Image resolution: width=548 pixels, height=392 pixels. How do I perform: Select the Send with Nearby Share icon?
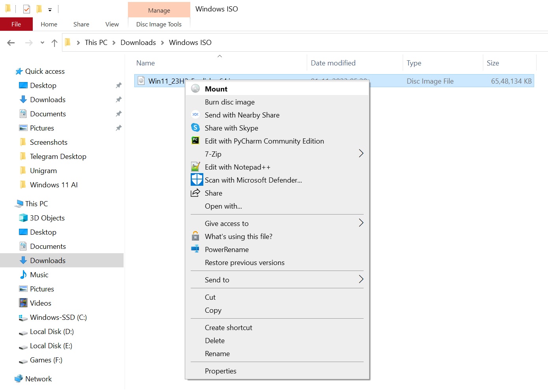195,115
